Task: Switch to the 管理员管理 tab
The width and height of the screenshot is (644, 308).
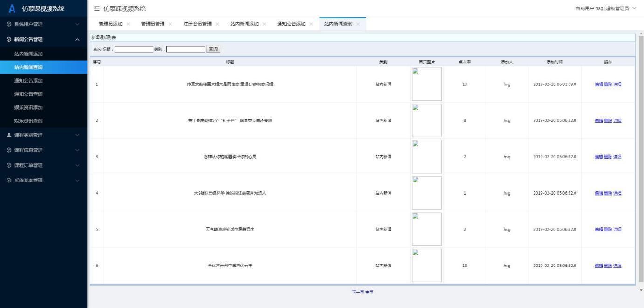Action: click(x=153, y=24)
